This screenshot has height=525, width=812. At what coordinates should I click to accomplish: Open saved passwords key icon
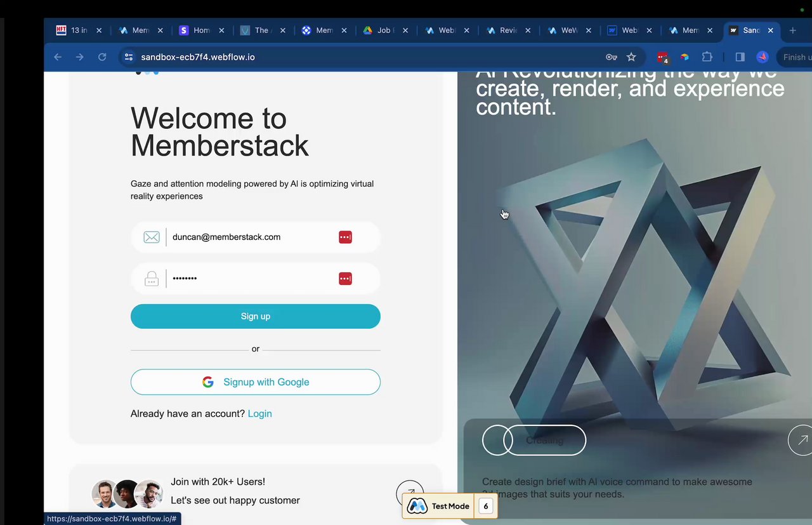click(612, 57)
